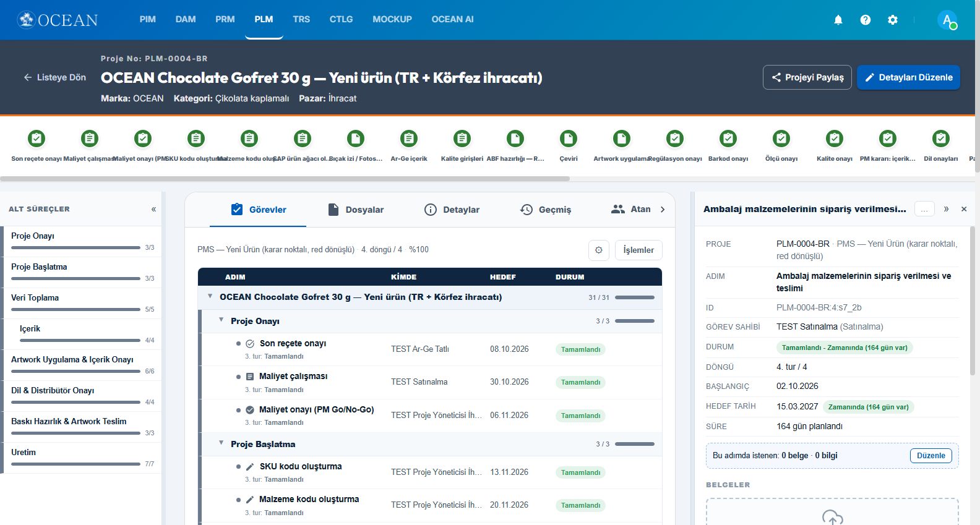This screenshot has height=525, width=980.
Task: Select the Maliyet çalışması step icon
Action: point(90,139)
